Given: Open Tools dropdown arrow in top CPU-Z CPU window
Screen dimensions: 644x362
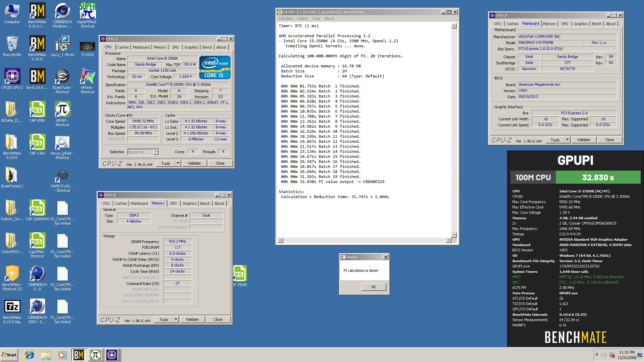Looking at the screenshot, I should (x=178, y=163).
